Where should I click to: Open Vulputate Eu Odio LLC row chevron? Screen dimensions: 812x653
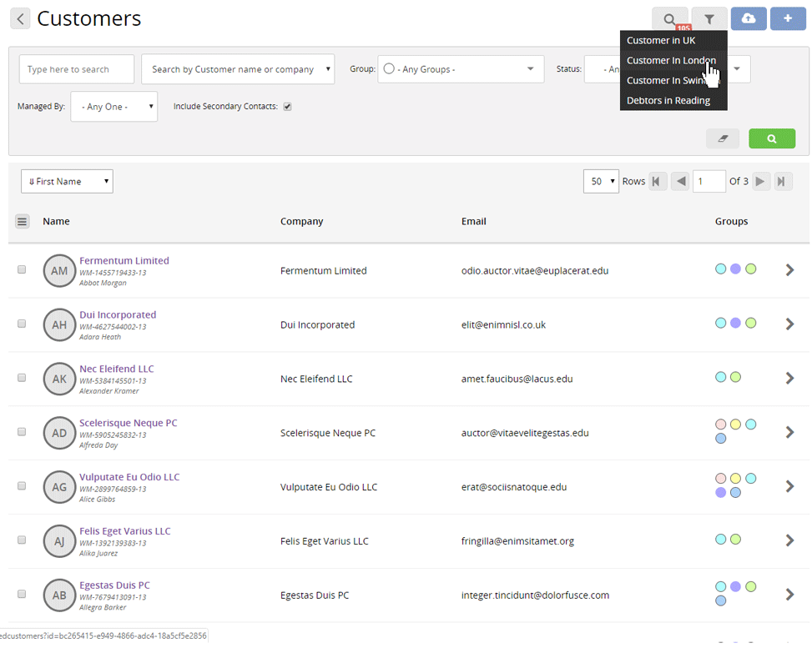click(789, 486)
